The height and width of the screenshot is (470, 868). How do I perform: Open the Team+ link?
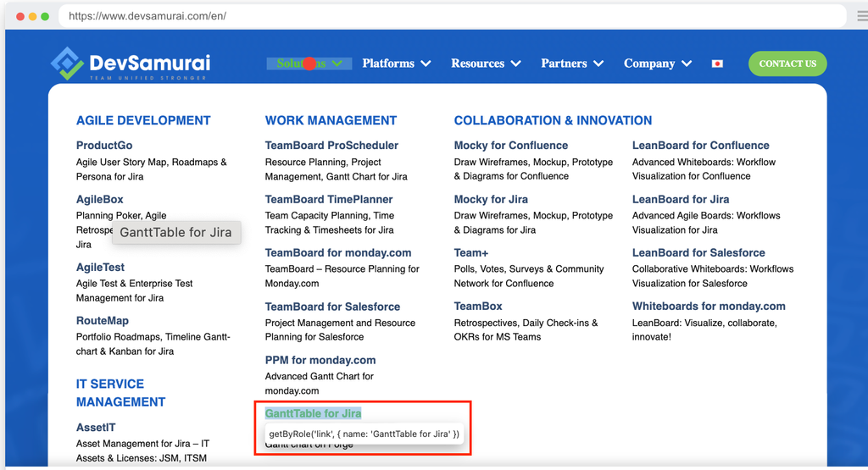471,252
